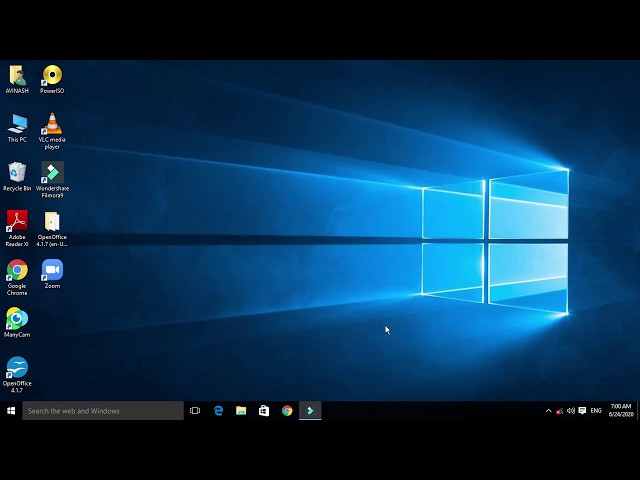The image size is (640, 480).
Task: Open the clock showing 7:00 AM
Action: tap(621, 411)
